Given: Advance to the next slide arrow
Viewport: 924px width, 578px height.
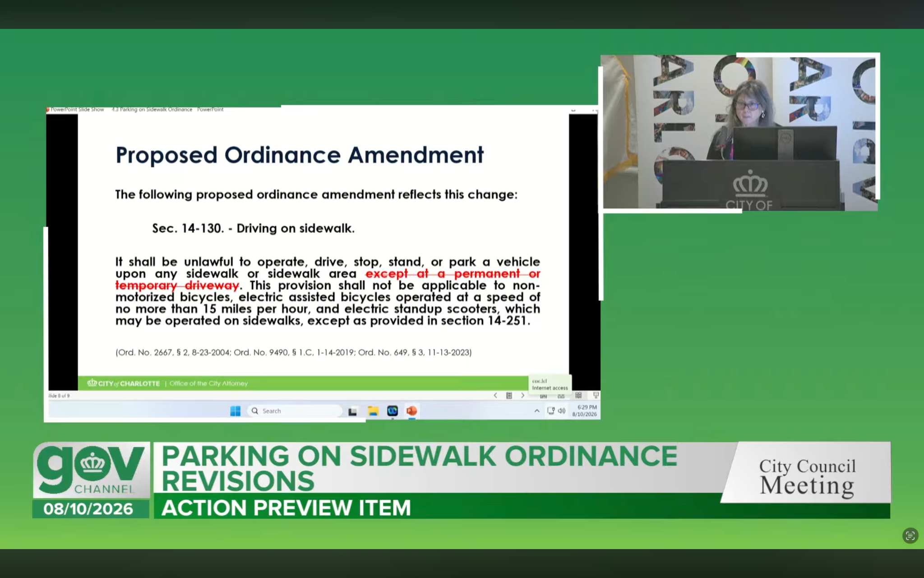Looking at the screenshot, I should click(x=523, y=396).
